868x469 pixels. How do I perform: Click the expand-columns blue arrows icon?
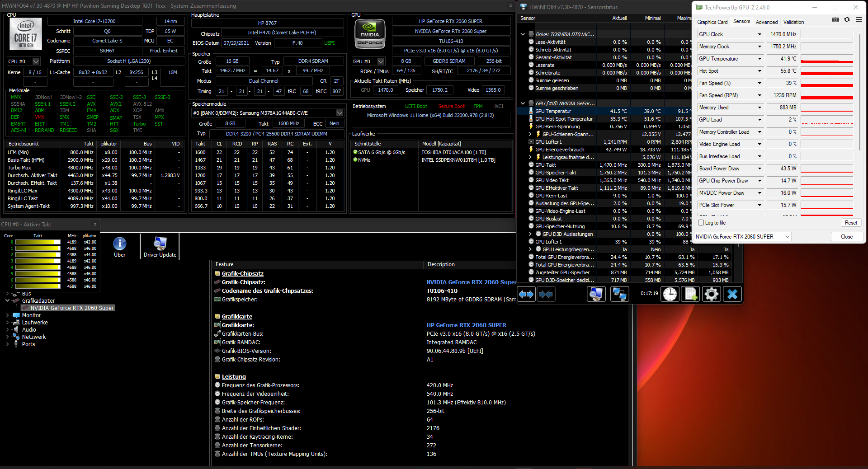526,295
